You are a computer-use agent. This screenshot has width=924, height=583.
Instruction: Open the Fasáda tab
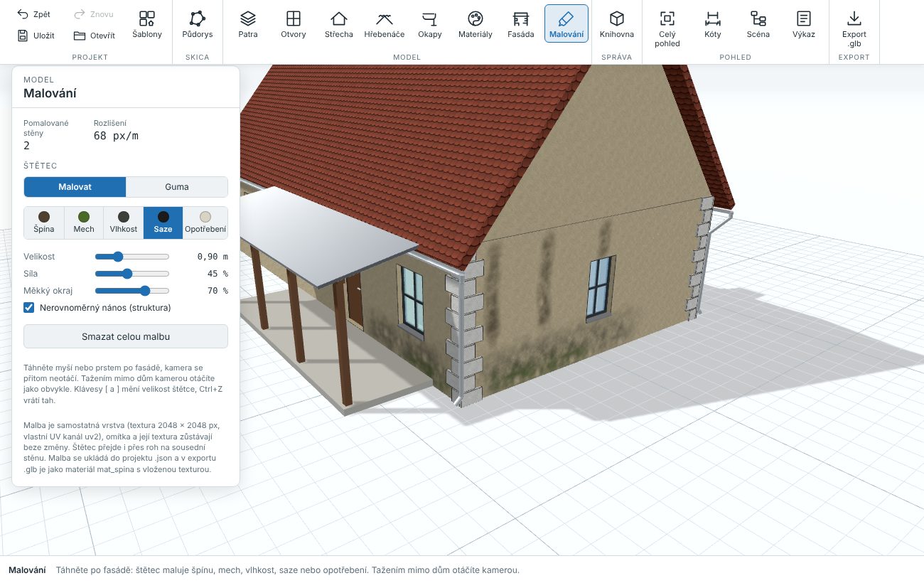tap(521, 23)
